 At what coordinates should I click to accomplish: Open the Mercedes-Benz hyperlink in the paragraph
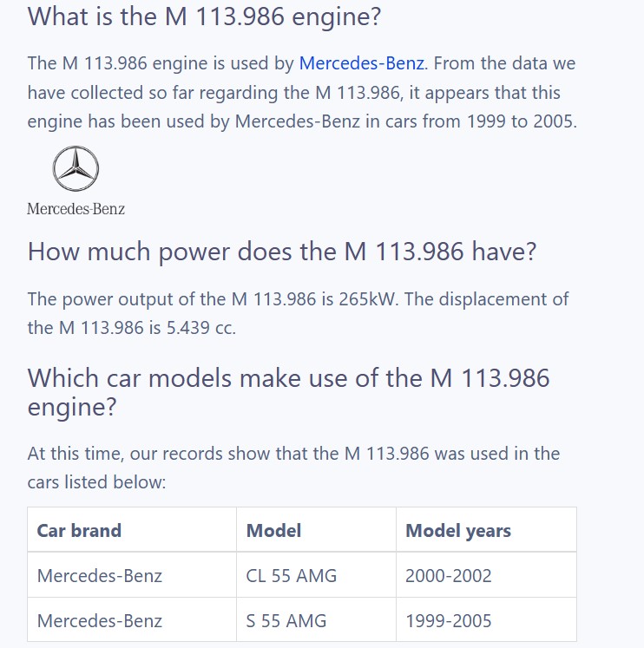click(x=361, y=63)
